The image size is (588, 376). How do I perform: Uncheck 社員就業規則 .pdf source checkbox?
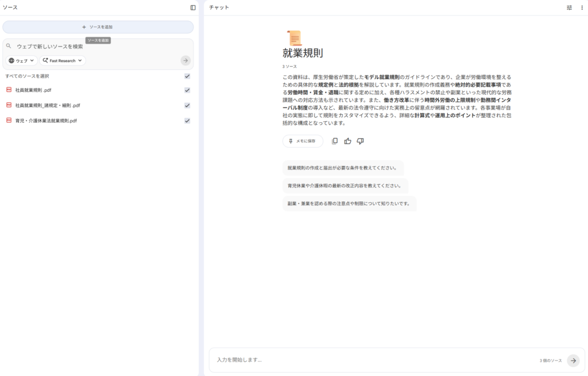(187, 90)
